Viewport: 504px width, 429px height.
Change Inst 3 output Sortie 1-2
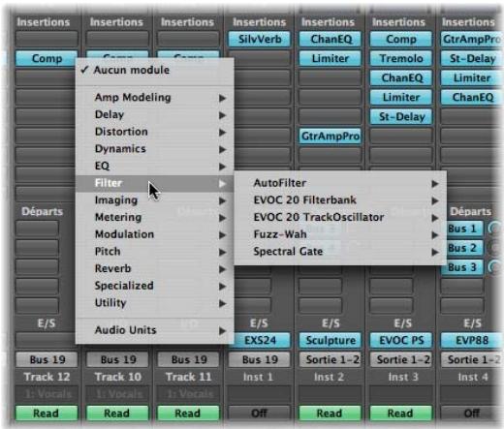tap(401, 359)
